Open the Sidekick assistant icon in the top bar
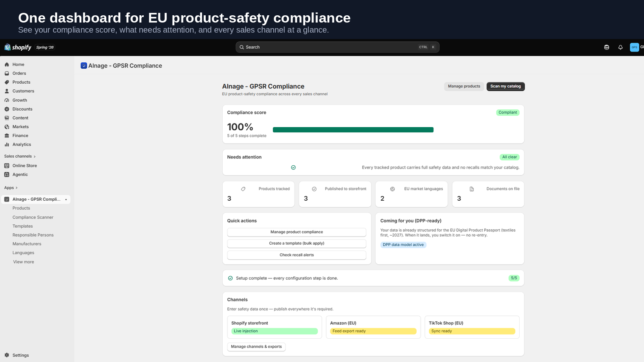 (x=607, y=47)
